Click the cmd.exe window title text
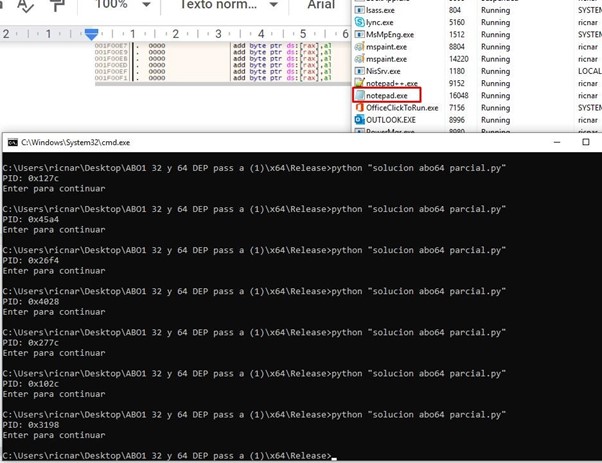The image size is (602, 463). [x=76, y=142]
